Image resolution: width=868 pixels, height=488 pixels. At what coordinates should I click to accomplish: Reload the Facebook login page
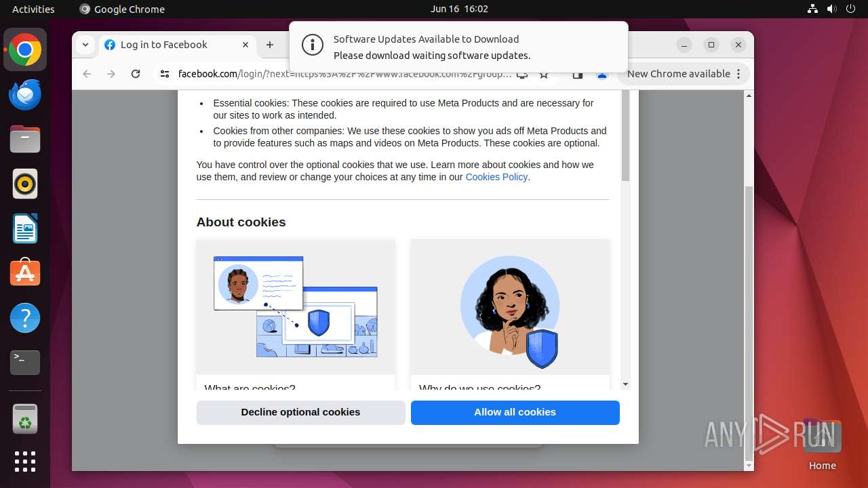[136, 74]
